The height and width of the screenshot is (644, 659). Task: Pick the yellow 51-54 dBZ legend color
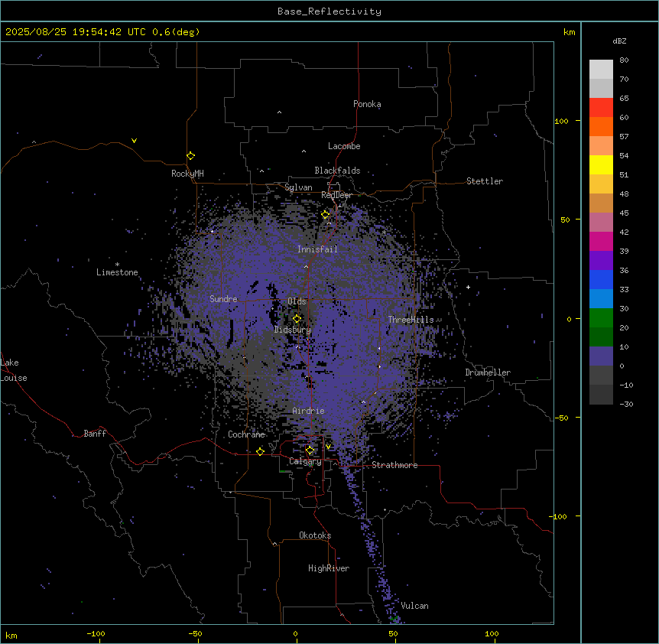pos(601,164)
